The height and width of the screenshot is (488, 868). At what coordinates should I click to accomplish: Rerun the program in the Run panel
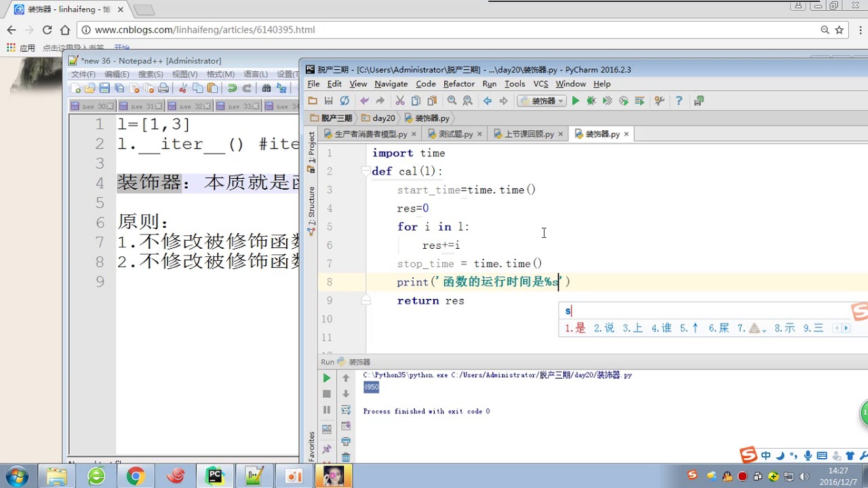[x=327, y=378]
